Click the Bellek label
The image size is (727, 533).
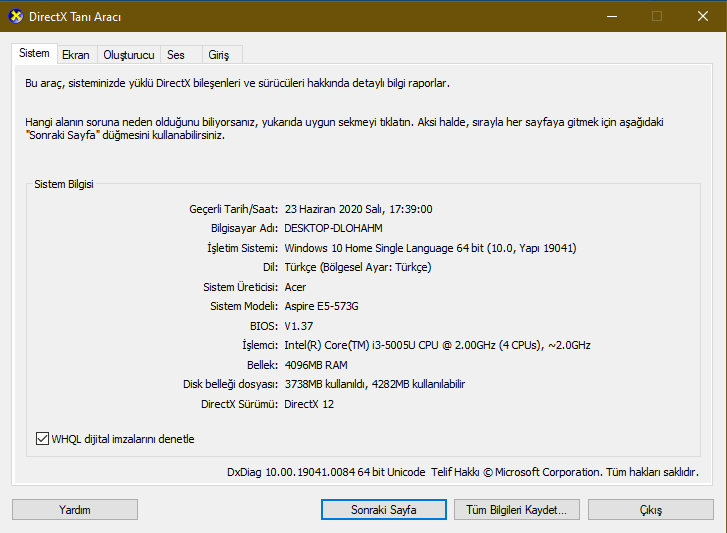tap(262, 365)
